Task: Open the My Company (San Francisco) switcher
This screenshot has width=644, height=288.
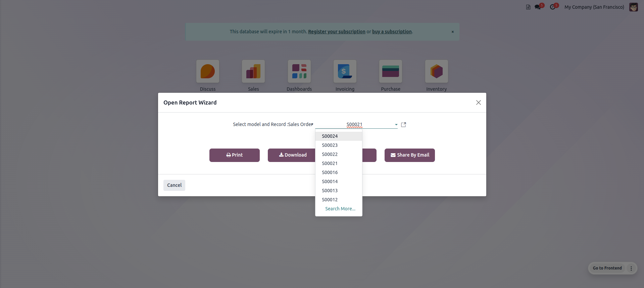Action: [594, 7]
